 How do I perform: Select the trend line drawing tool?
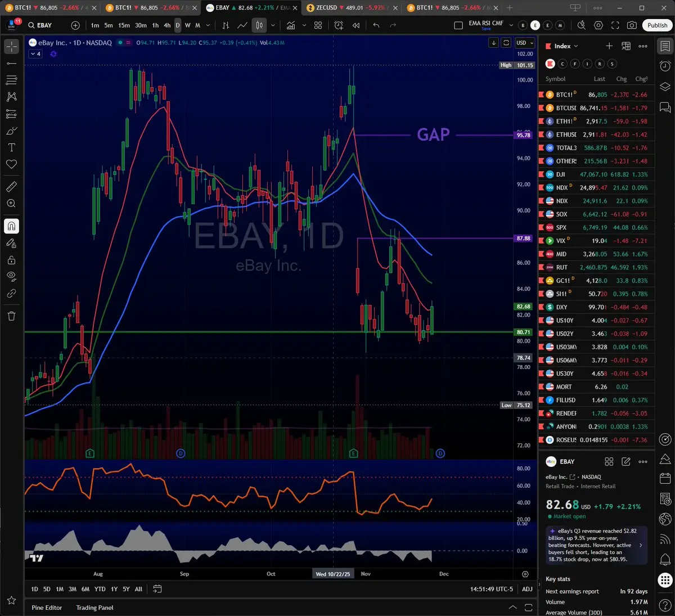11,64
